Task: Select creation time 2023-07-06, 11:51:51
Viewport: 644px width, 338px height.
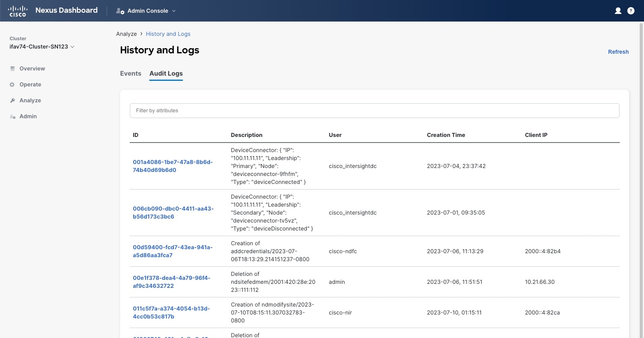Action: point(455,282)
